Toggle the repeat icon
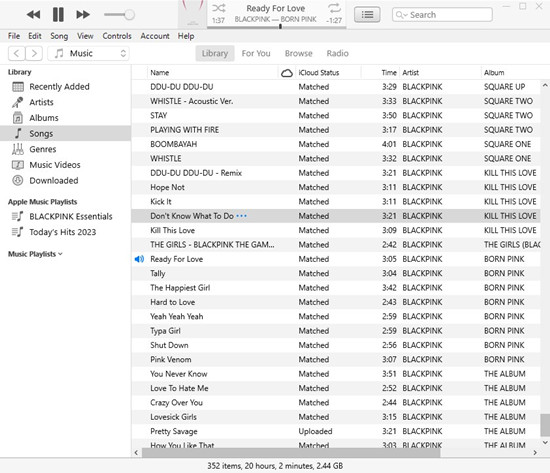Screen dimensions: 550x473 pos(334,8)
